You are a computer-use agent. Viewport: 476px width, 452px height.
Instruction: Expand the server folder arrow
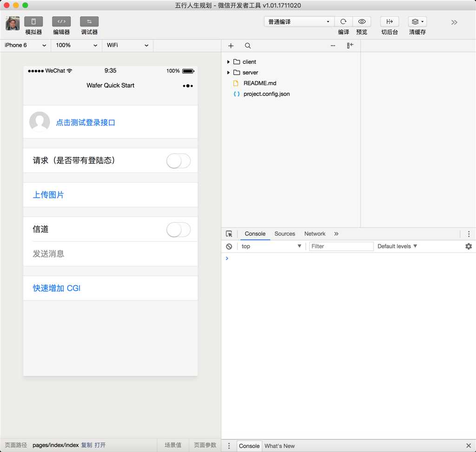click(x=228, y=72)
